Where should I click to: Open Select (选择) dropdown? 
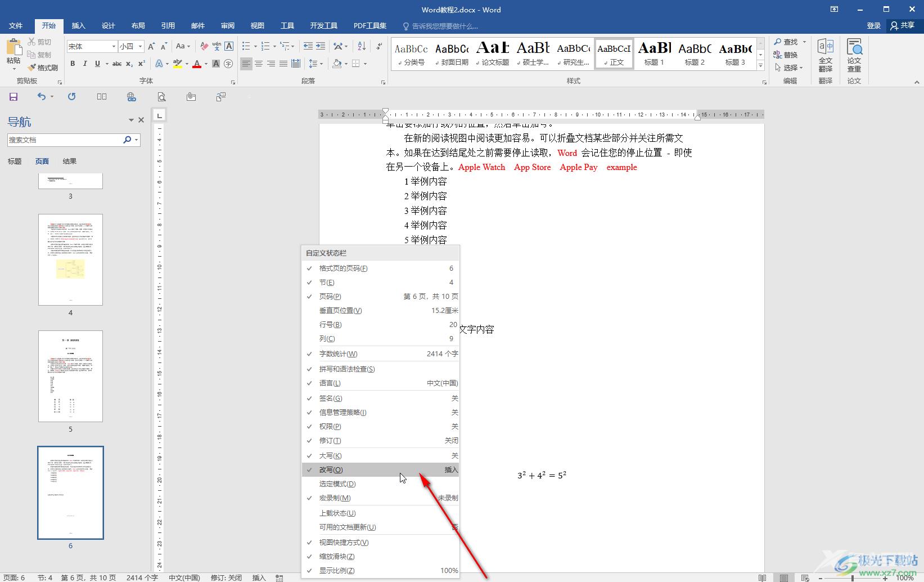click(x=789, y=68)
